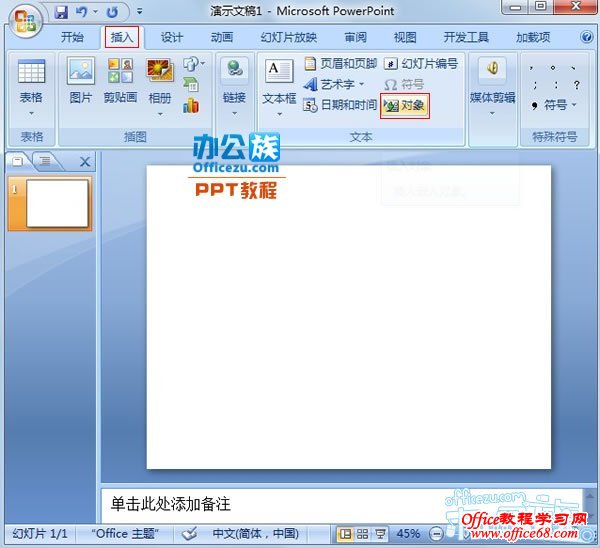600x548 pixels.
Task: Start slideshow view from status bar
Action: (381, 534)
